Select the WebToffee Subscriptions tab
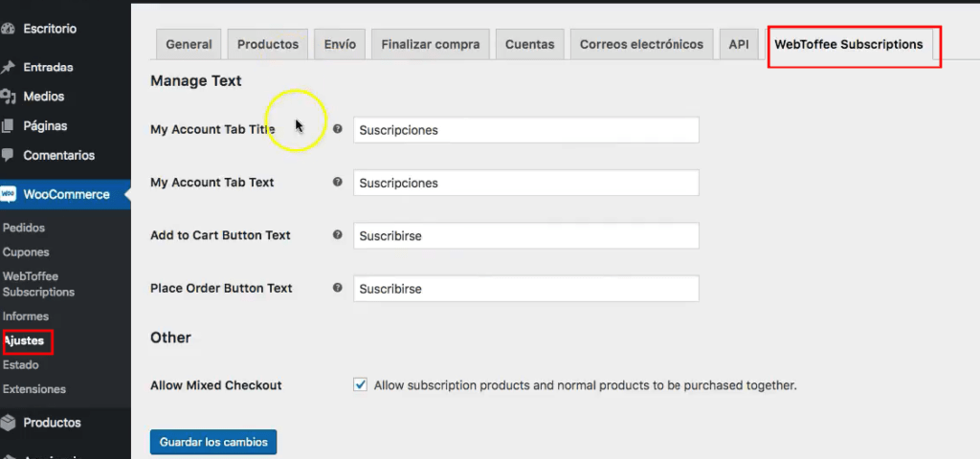Image resolution: width=980 pixels, height=459 pixels. pos(848,44)
